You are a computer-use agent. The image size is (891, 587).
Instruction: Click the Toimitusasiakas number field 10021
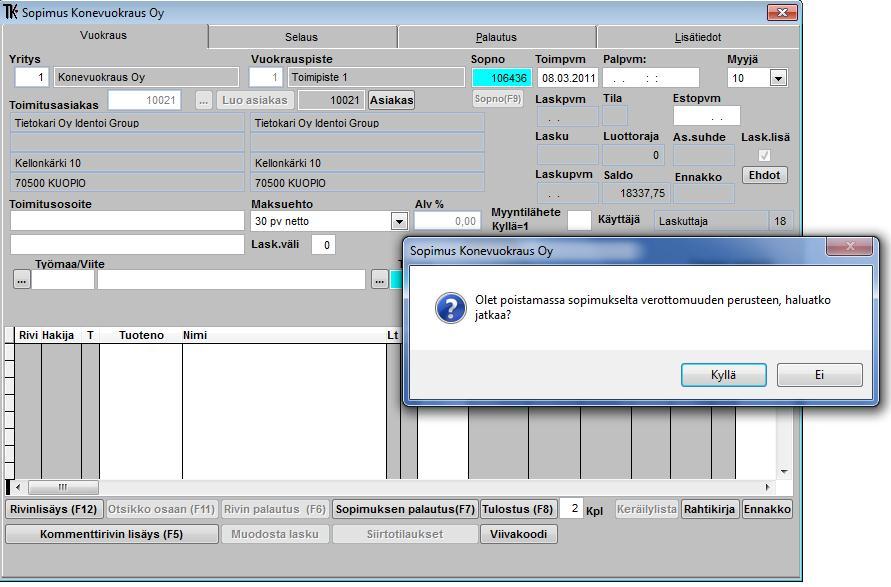tap(144, 100)
